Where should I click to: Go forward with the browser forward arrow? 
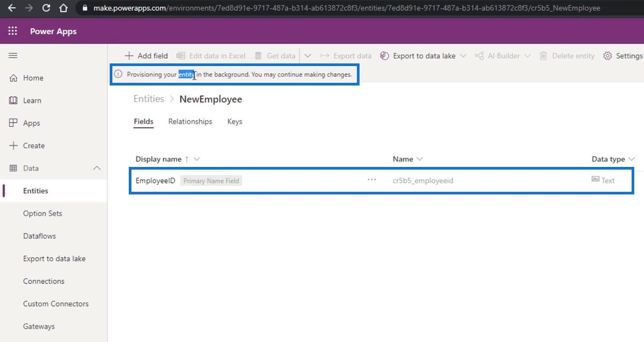(29, 8)
